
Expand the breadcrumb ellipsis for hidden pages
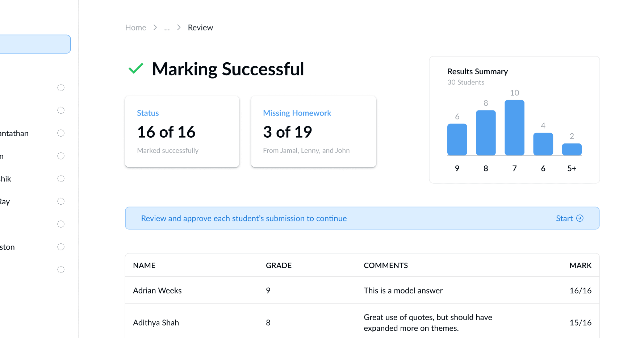coord(167,28)
